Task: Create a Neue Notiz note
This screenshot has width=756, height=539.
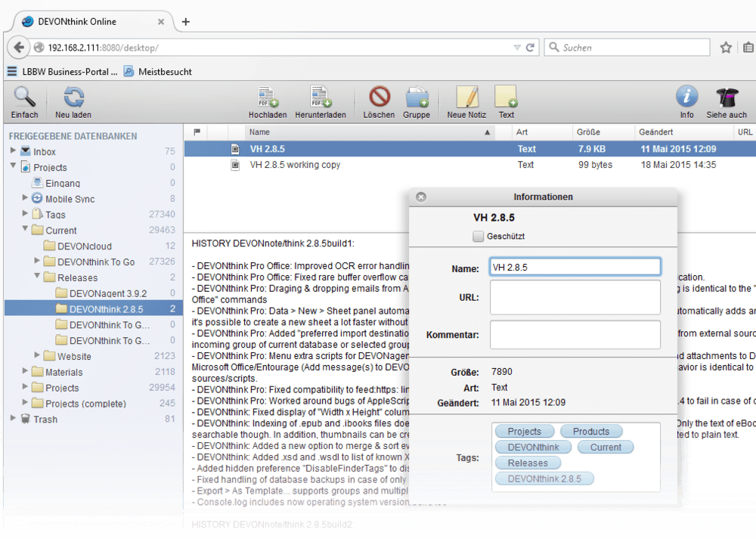Action: click(x=466, y=97)
